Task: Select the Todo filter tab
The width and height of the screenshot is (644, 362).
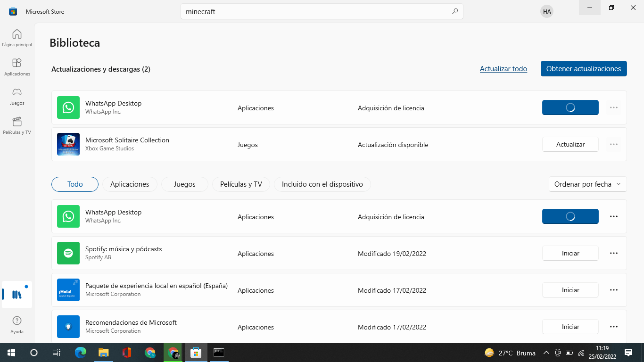Action: (x=75, y=184)
